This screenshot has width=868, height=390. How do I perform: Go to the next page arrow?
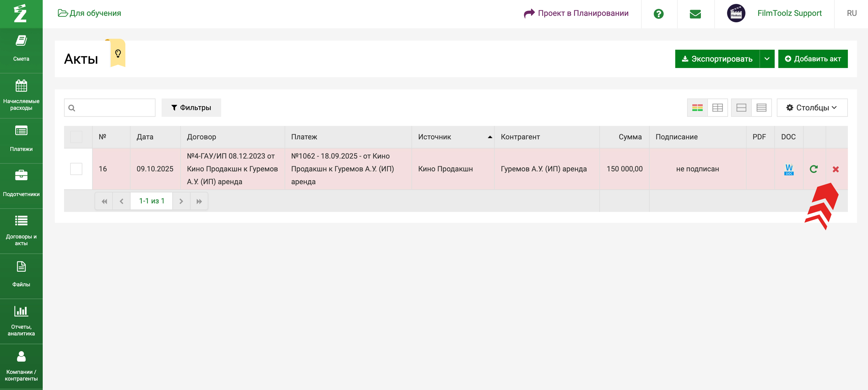tap(181, 201)
